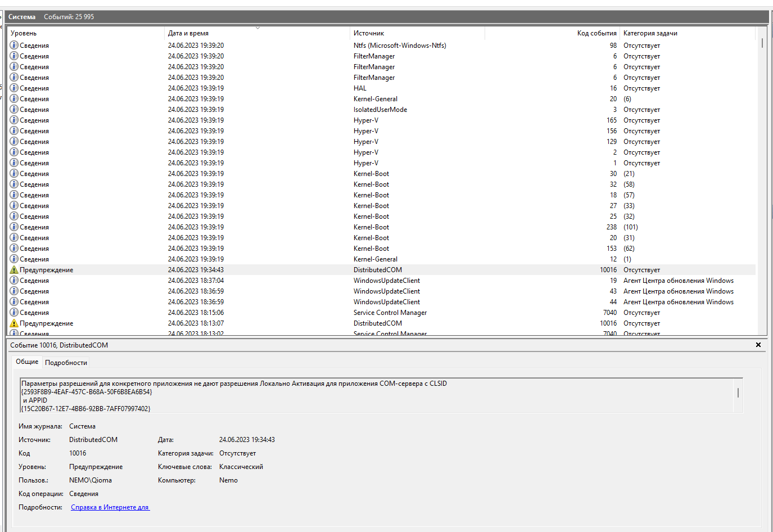
Task: Select the (101) task category cell
Action: tap(631, 227)
